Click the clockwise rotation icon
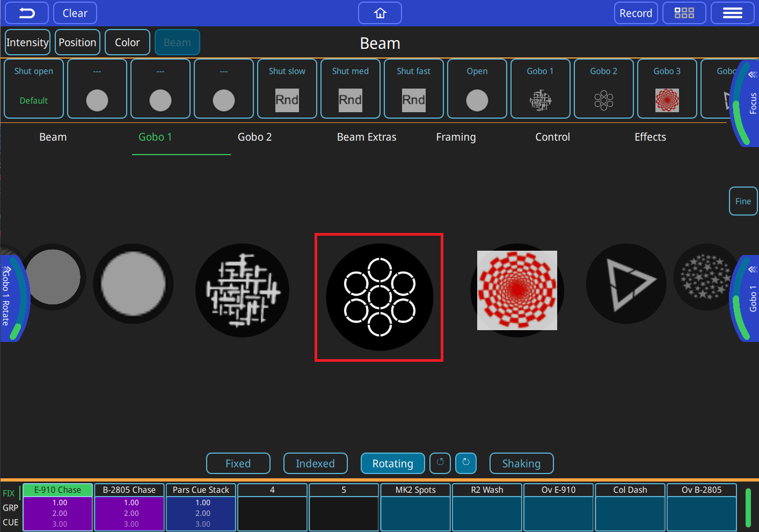Image resolution: width=759 pixels, height=532 pixels. pos(466,463)
